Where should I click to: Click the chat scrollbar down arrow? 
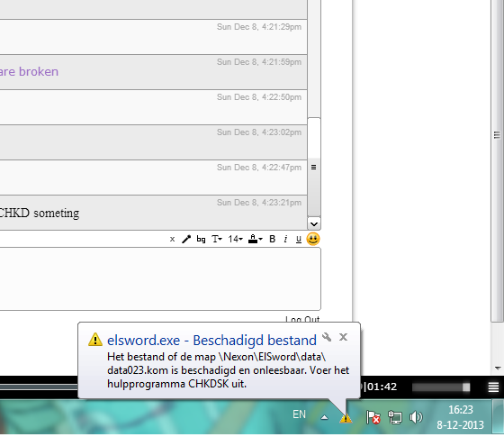pos(314,224)
